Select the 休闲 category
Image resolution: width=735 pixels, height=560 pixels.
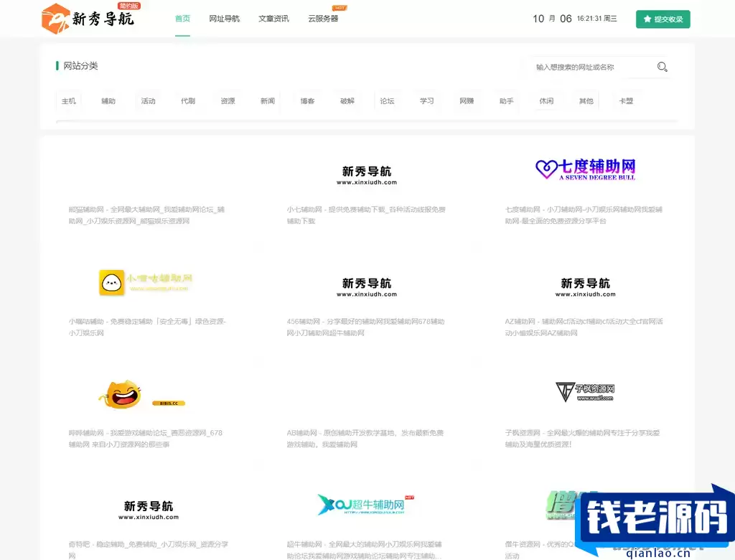point(546,101)
